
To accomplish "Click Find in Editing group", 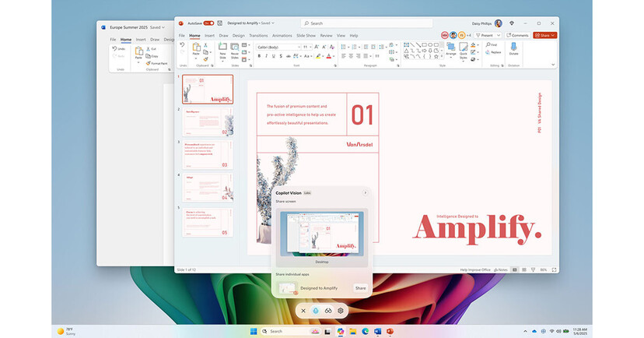I will pos(492,44).
